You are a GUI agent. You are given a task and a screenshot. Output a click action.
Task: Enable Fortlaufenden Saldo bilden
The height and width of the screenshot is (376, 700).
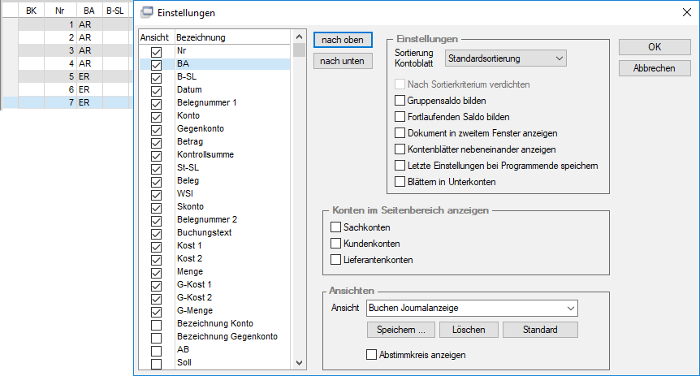point(400,117)
